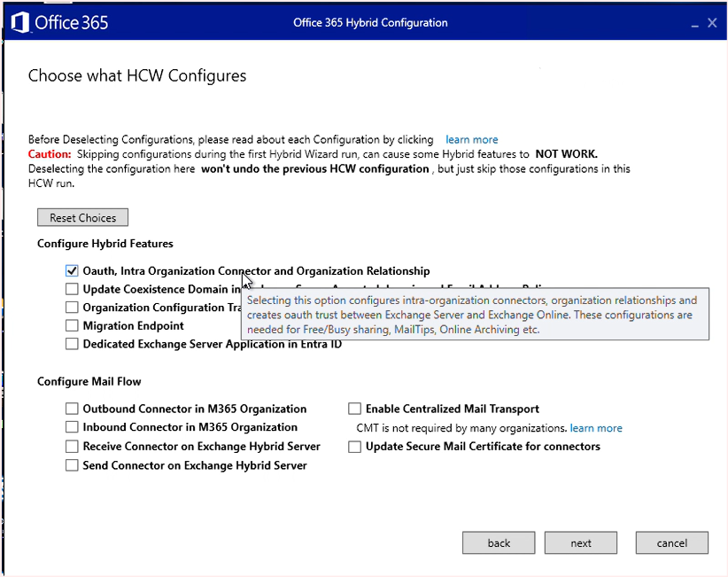Viewport: 728px width, 577px height.
Task: Select Dedicated Exchange Server Application checkbox
Action: [72, 344]
